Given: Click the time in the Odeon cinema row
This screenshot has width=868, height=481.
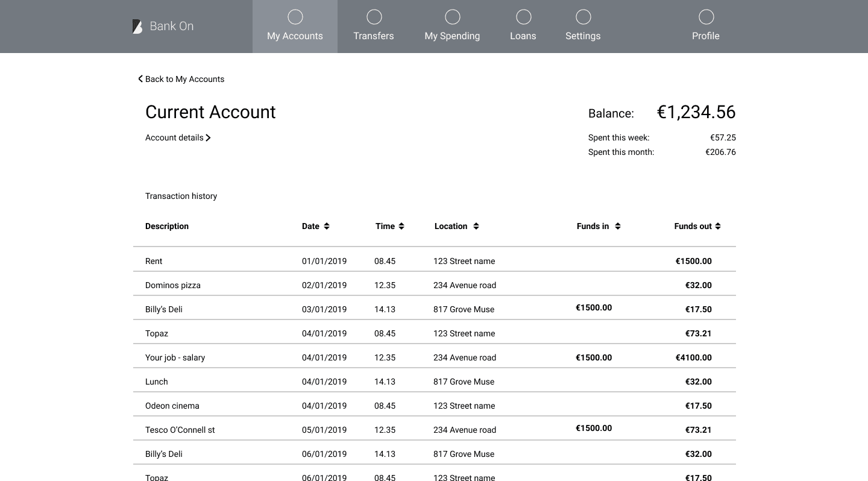Looking at the screenshot, I should pos(385,406).
